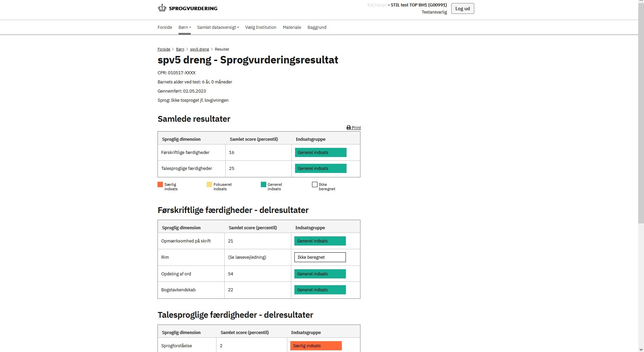644x352 pixels.
Task: Click Særlig indsats badge for Sprogforståelse
Action: 316,346
